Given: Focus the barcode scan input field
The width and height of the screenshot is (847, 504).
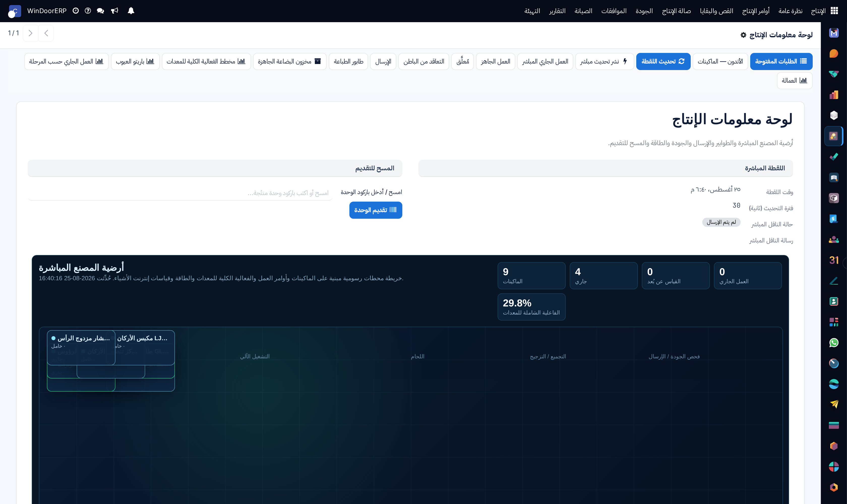Looking at the screenshot, I should coord(180,193).
